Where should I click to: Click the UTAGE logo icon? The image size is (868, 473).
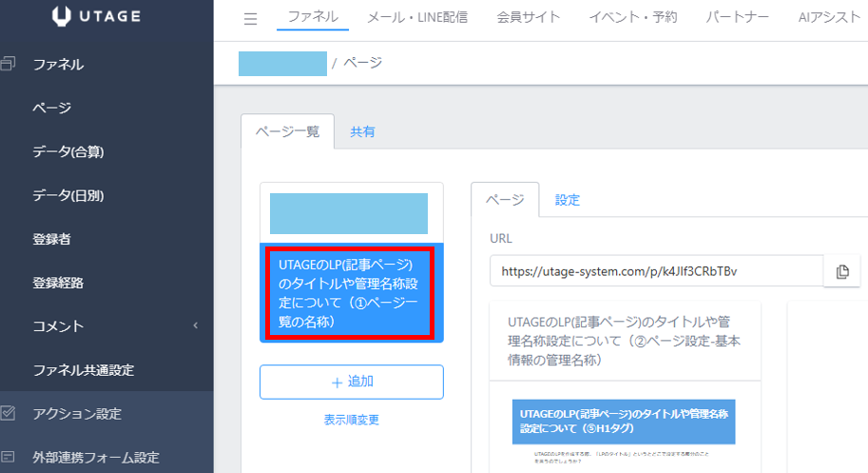coord(63,16)
